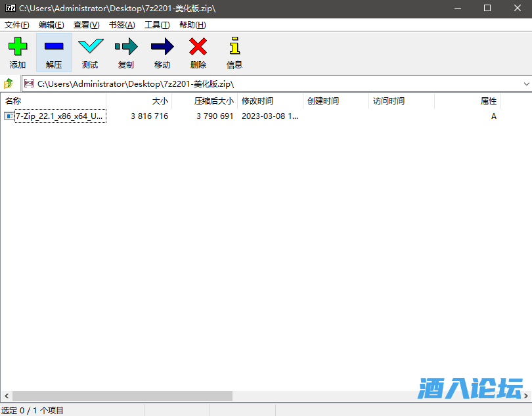Screen dimensions: 532x416
Task: Click the blue Extract (解压) minus icon
Action: point(54,47)
